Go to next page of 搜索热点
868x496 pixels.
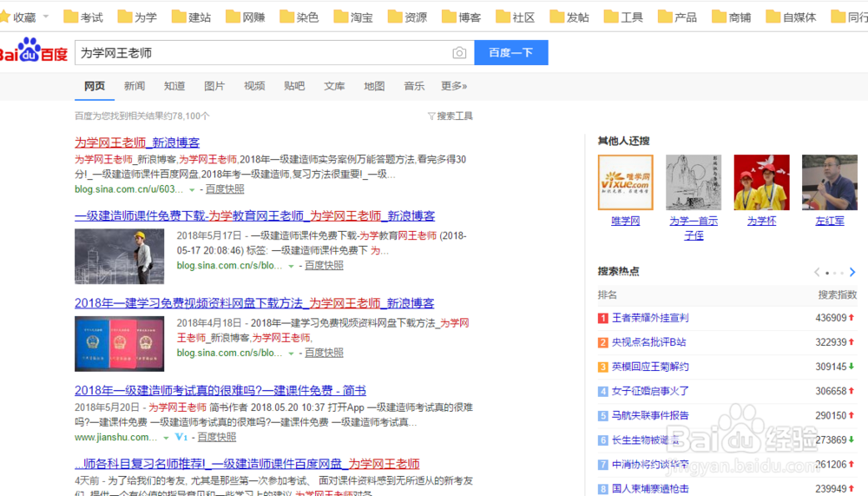pos(852,272)
